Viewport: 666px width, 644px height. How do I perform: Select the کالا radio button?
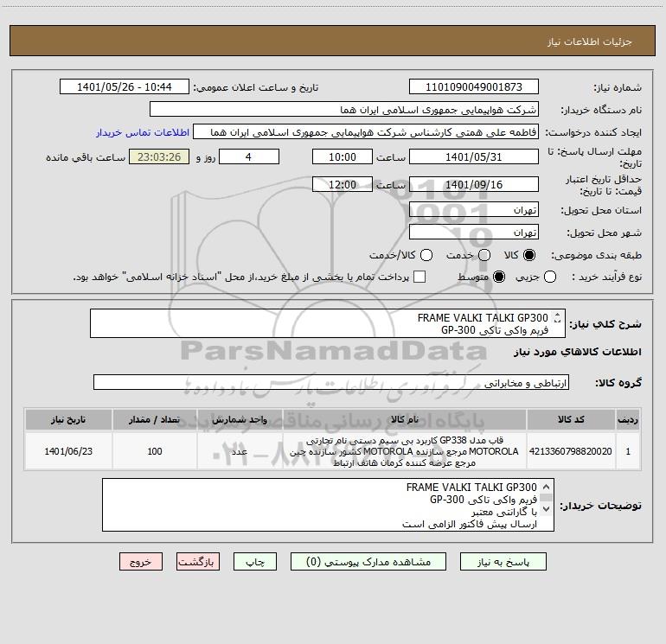coord(529,255)
